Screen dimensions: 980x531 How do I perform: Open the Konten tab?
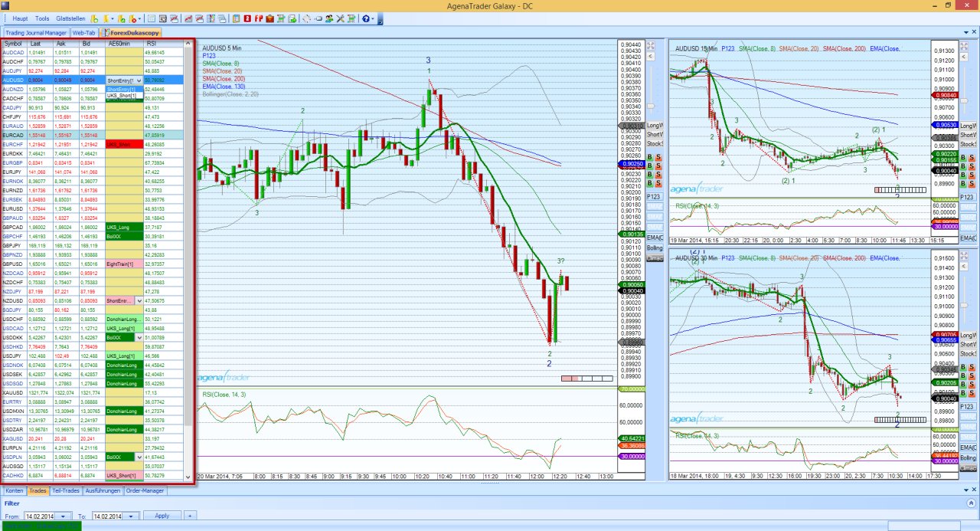pos(15,490)
